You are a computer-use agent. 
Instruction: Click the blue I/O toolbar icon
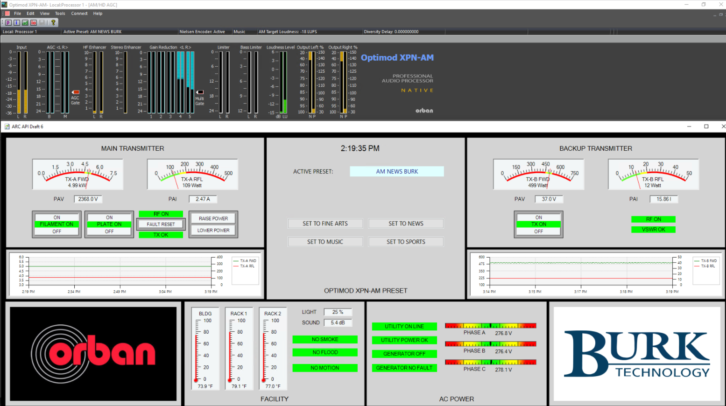click(17, 22)
